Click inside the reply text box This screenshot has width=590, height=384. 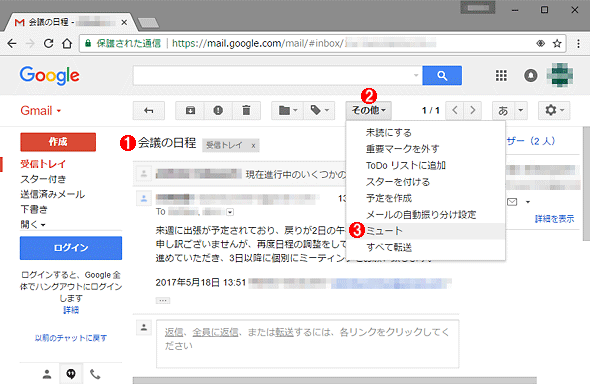pos(307,344)
